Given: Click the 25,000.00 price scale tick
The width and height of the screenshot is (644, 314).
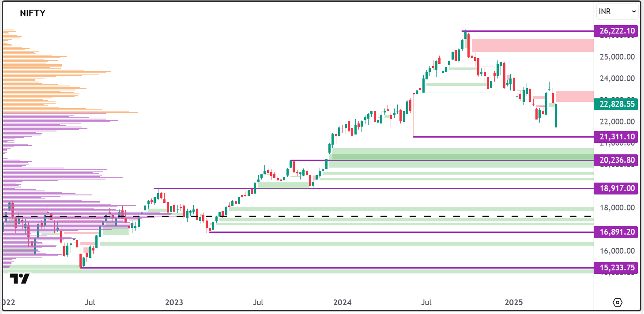Looking at the screenshot, I should click(617, 57).
